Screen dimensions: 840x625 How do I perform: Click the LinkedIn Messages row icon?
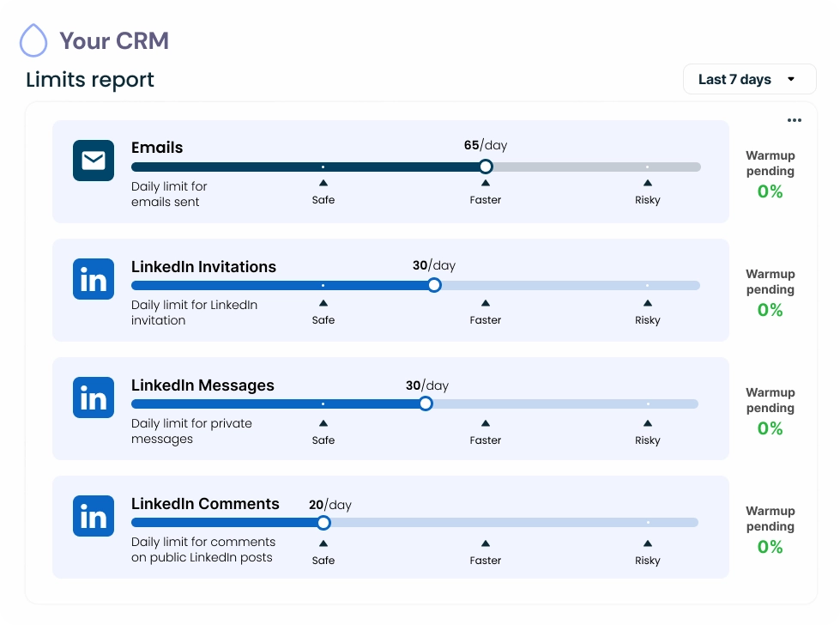coord(94,397)
